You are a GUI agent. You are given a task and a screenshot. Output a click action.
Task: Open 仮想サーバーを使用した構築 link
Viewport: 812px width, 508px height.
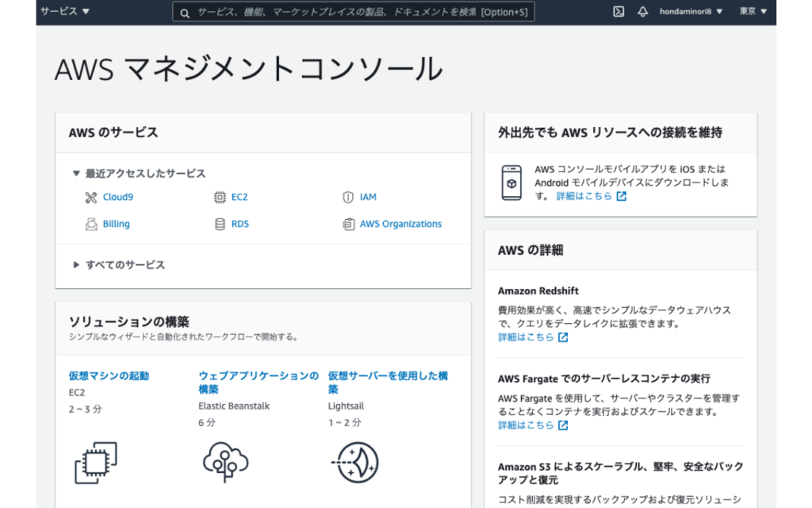388,383
